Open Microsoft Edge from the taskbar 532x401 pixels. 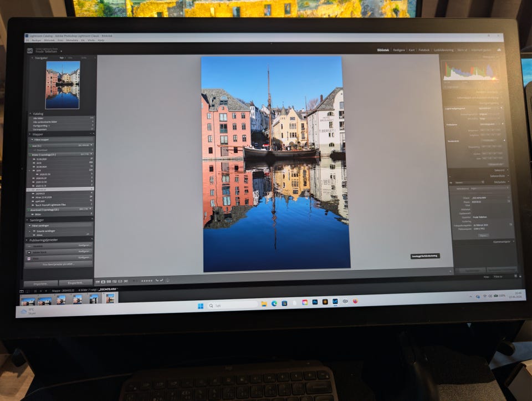coord(274,303)
